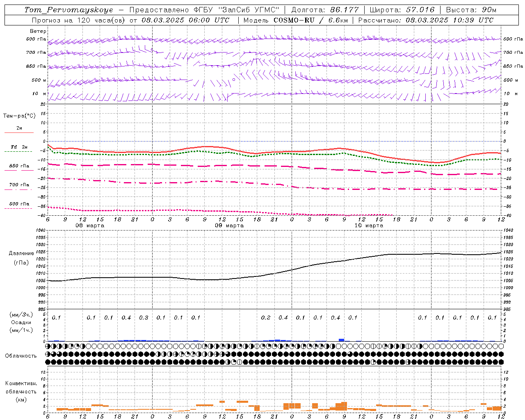Click the elevation text Высота: 90м
The height and width of the screenshot is (420, 525).
[x=471, y=10]
